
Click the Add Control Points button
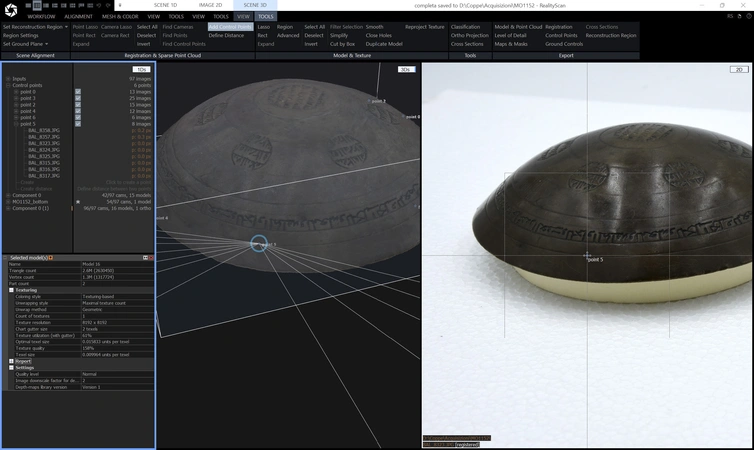(x=230, y=27)
